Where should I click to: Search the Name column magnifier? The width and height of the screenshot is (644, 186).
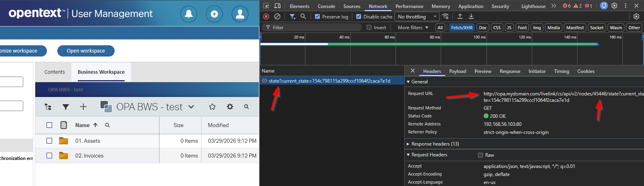107,125
